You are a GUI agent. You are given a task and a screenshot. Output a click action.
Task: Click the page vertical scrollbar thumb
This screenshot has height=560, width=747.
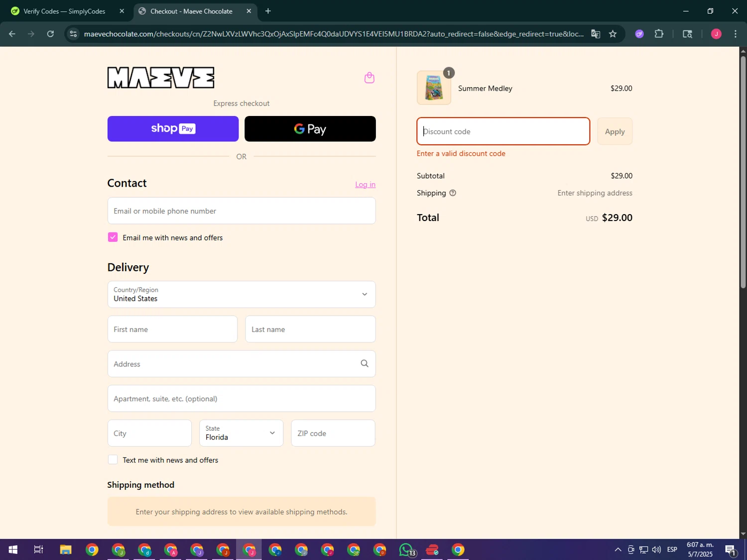[743, 172]
